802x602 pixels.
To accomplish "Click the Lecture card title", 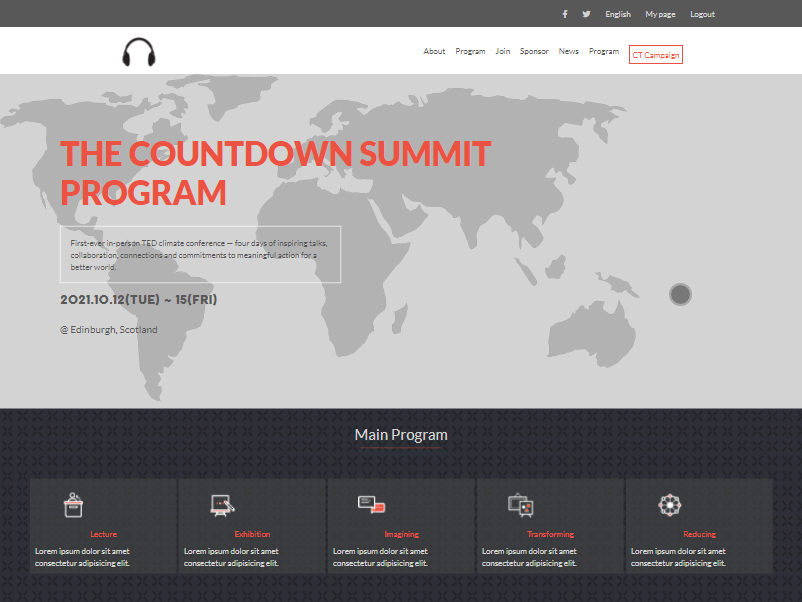I will [103, 534].
